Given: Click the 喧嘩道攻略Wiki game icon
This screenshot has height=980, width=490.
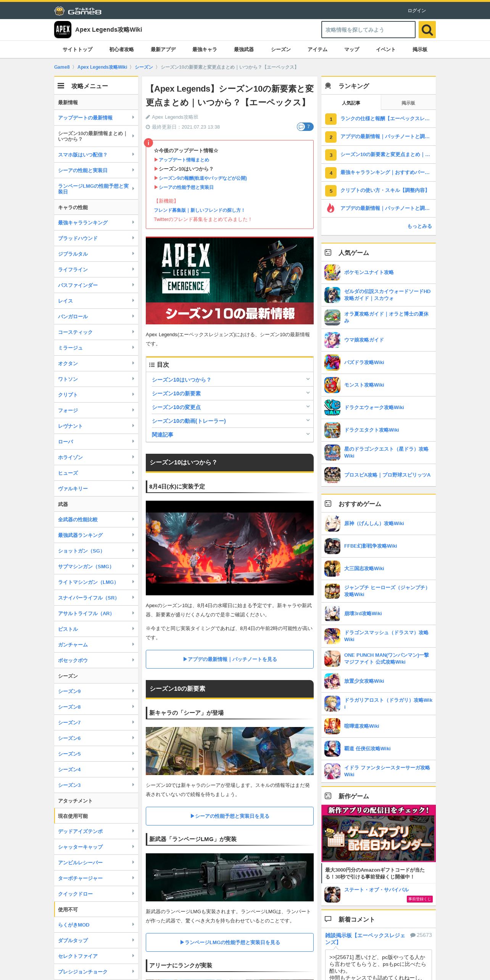Looking at the screenshot, I should tap(332, 726).
